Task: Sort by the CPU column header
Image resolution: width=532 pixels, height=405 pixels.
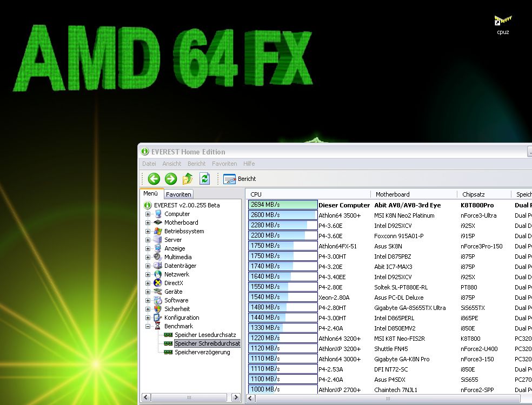Action: click(308, 194)
